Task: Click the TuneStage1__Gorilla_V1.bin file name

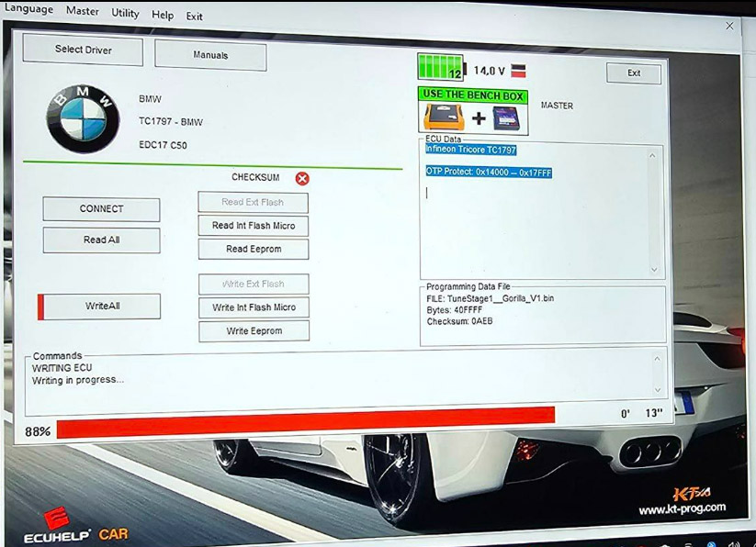Action: (x=501, y=298)
